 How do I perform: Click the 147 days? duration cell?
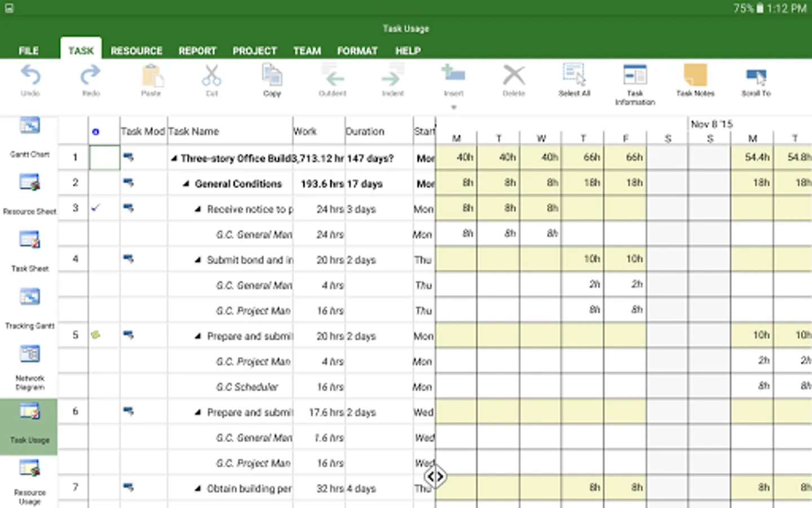pyautogui.click(x=378, y=159)
